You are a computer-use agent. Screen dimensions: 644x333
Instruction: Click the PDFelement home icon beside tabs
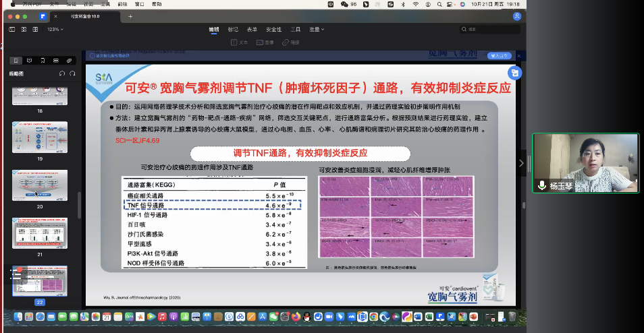(43, 16)
